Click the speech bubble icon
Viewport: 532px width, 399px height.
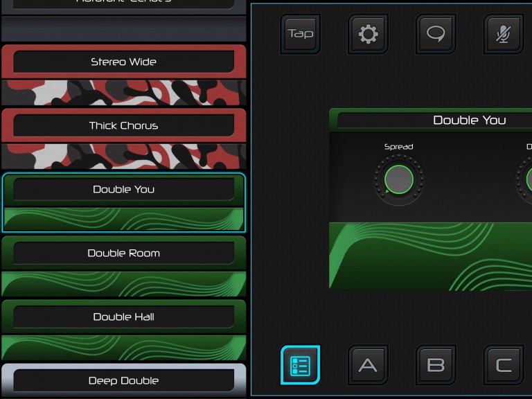click(436, 34)
